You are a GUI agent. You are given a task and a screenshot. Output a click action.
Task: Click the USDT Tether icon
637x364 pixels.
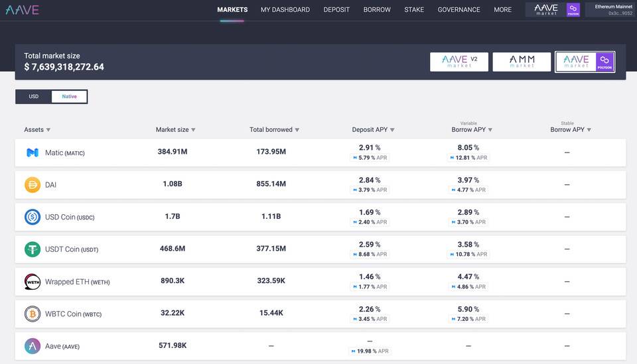pyautogui.click(x=33, y=249)
